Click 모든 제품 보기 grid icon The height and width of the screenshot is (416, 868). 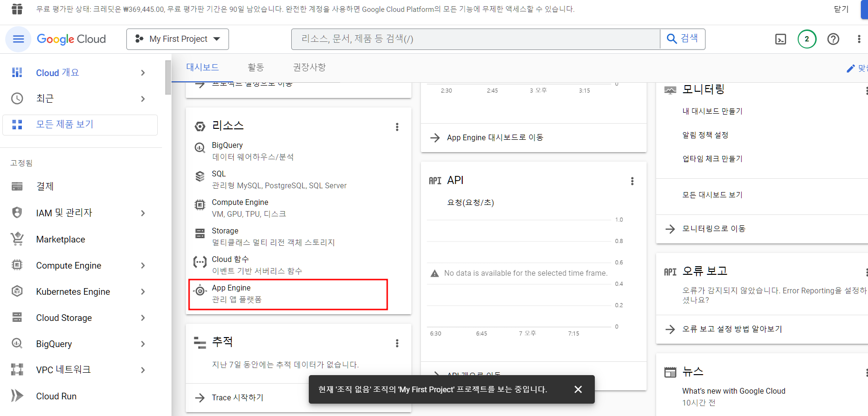point(17,125)
